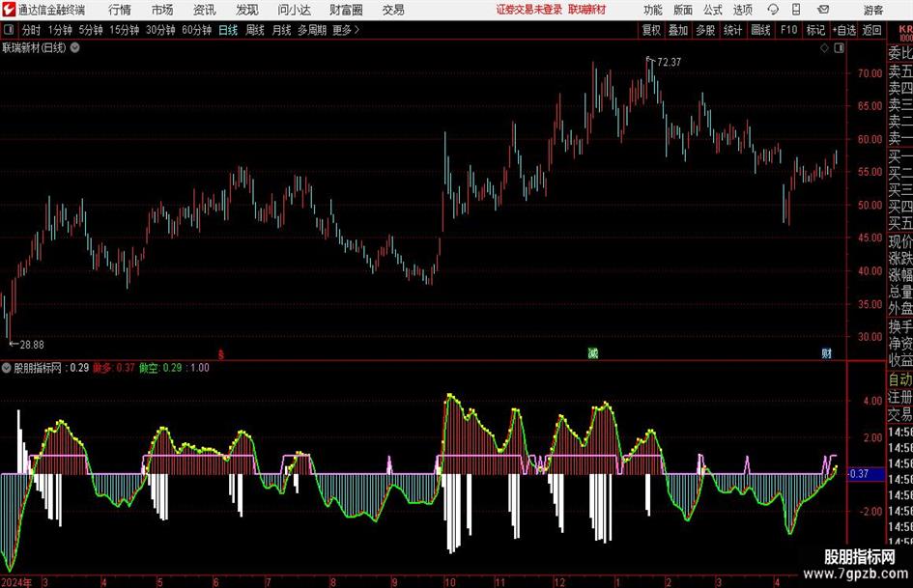Image resolution: width=913 pixels, height=588 pixels.
Task: Open the 行情 menu
Action: [120, 10]
